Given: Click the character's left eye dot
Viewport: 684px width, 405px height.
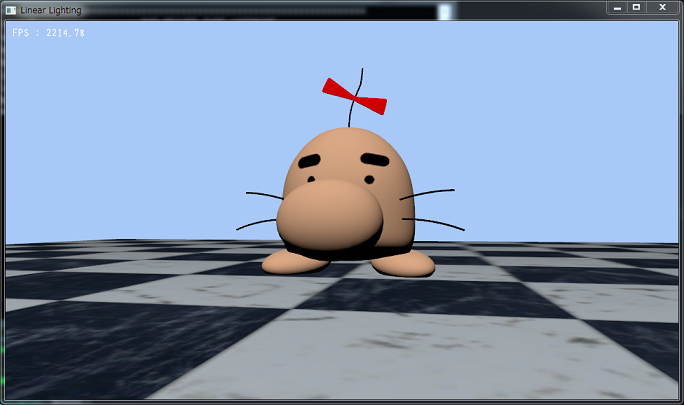Looking at the screenshot, I should pos(311,179).
